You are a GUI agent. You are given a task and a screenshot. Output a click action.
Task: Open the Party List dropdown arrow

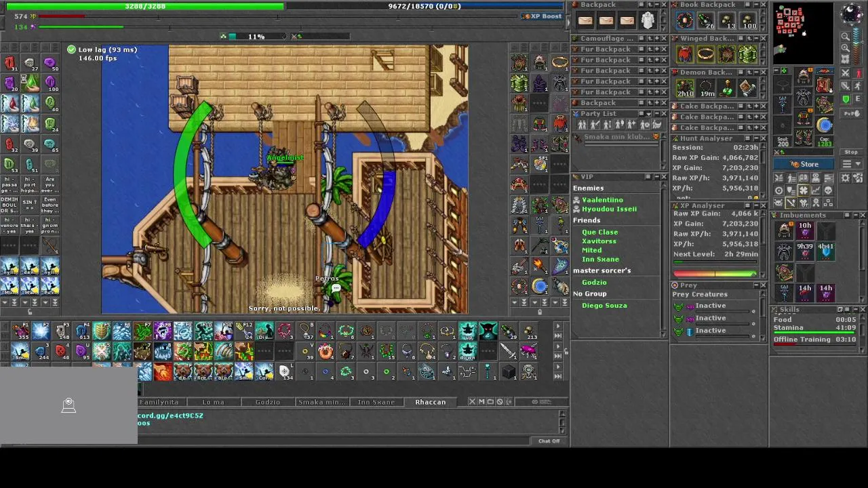(649, 114)
